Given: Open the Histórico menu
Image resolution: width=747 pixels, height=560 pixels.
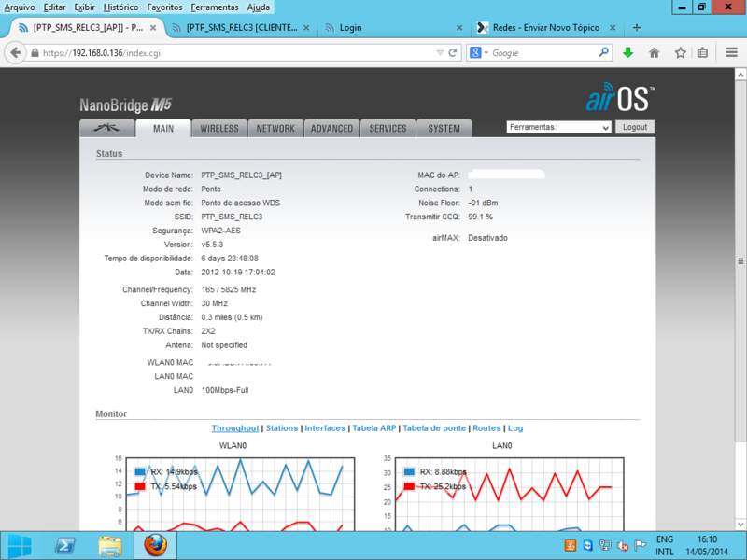Looking at the screenshot, I should click(x=121, y=7).
